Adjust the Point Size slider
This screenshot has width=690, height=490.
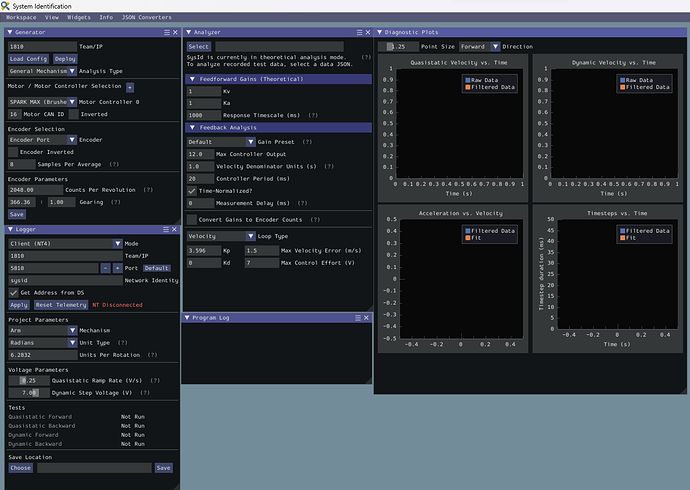tap(398, 46)
